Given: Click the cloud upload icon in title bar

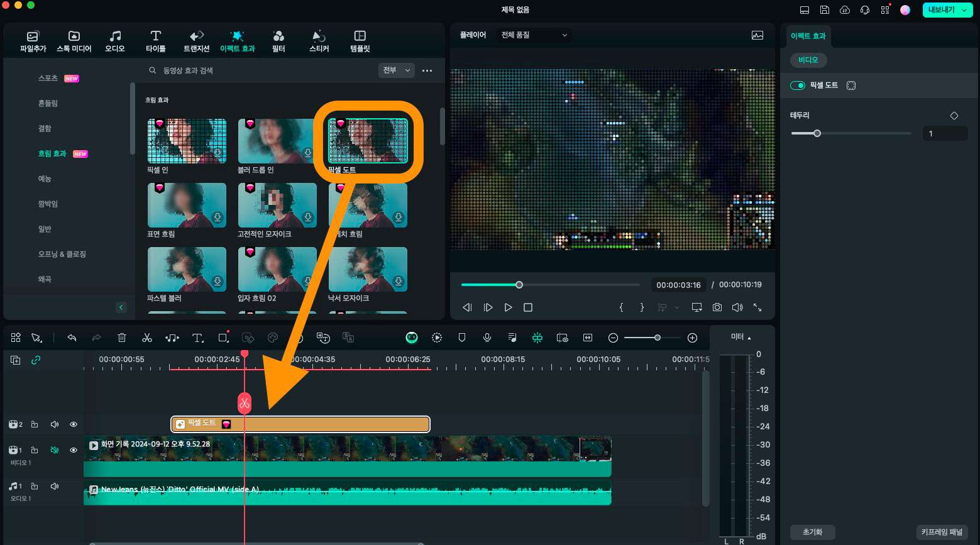Looking at the screenshot, I should coord(845,10).
